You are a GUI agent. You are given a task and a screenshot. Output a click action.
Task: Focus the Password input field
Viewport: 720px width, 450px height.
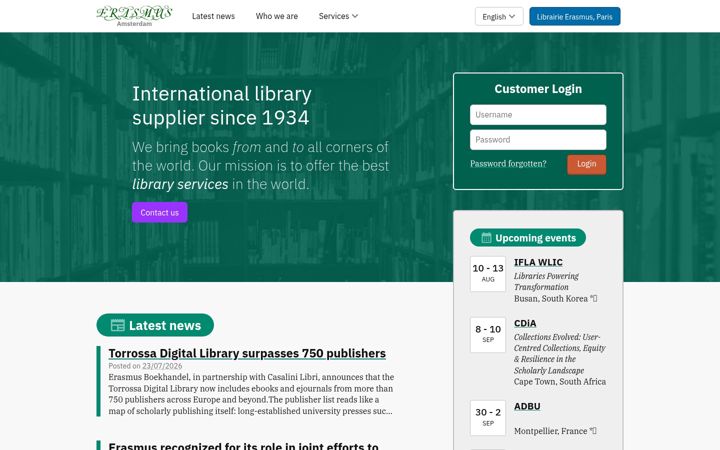tap(538, 140)
